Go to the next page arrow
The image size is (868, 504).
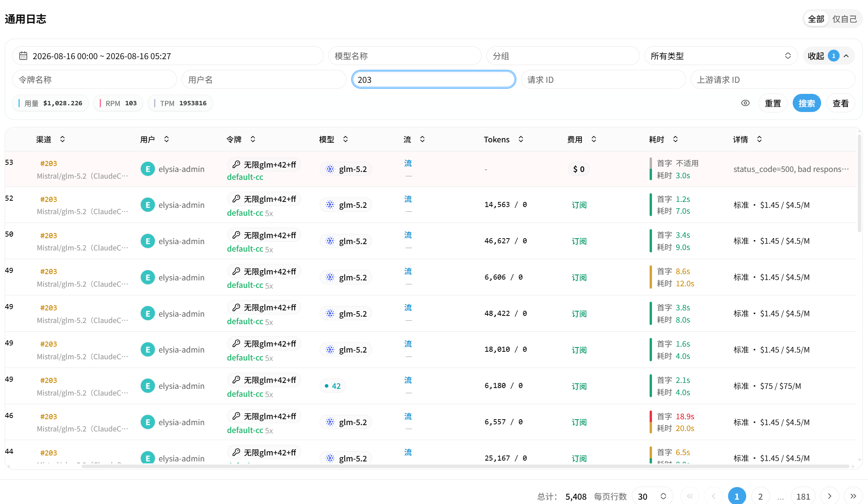click(829, 496)
